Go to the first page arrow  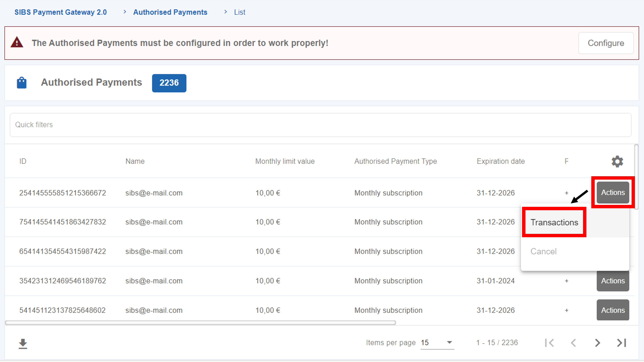point(550,342)
